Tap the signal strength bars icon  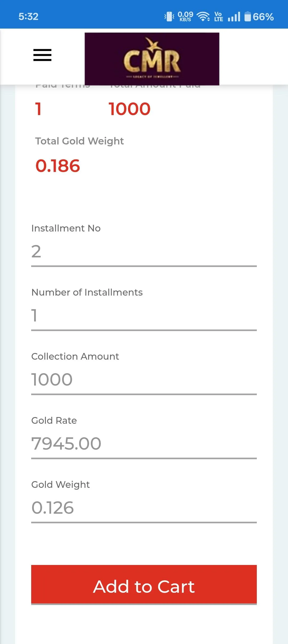234,17
